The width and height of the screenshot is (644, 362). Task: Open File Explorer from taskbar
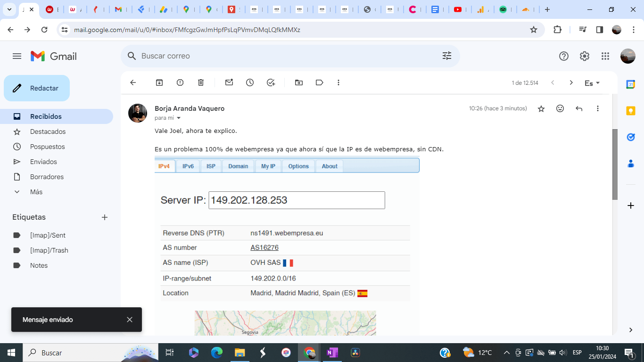click(240, 353)
